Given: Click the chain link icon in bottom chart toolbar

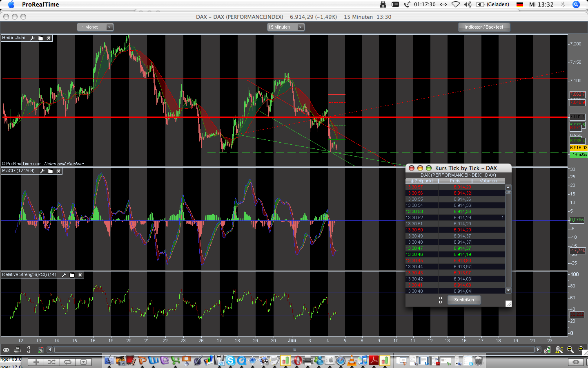Looking at the screenshot, I should 29,350.
